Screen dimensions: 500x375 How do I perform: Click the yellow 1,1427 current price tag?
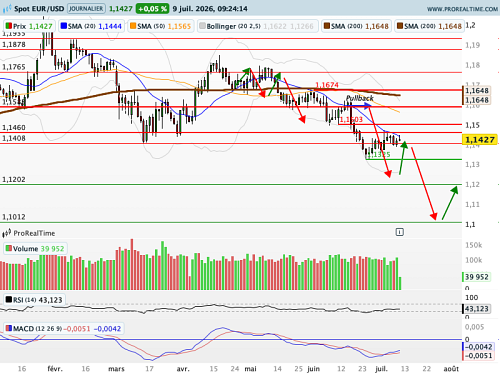[x=480, y=140]
